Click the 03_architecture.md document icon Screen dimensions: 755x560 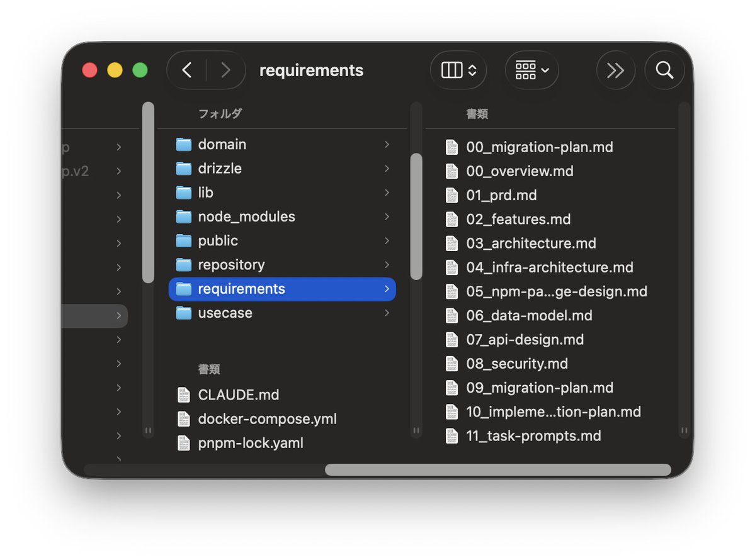click(x=451, y=243)
